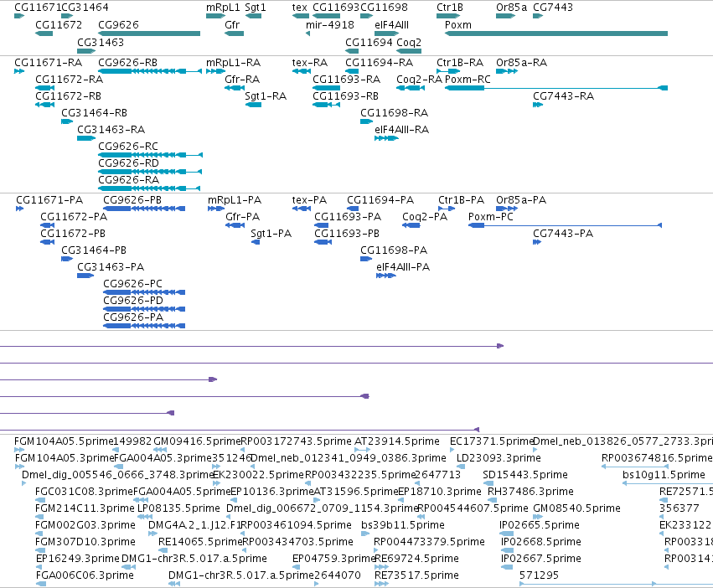
Task: Select the CG11693-RB transcript label
Action: tap(345, 96)
